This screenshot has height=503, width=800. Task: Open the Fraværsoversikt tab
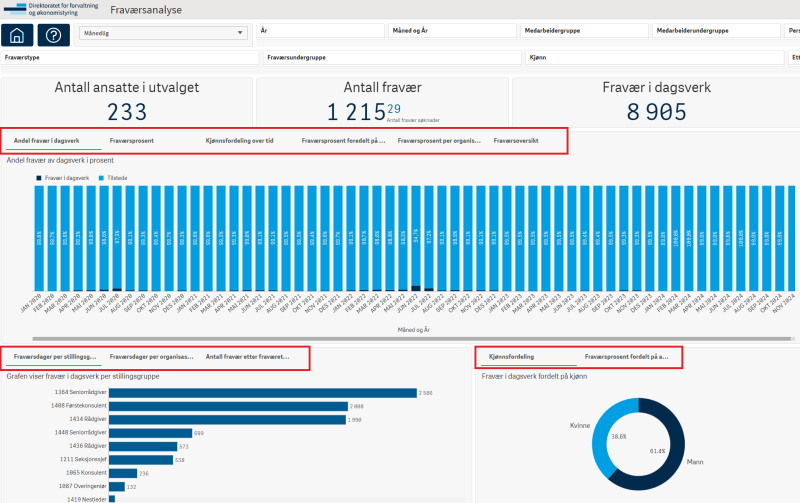click(516, 141)
